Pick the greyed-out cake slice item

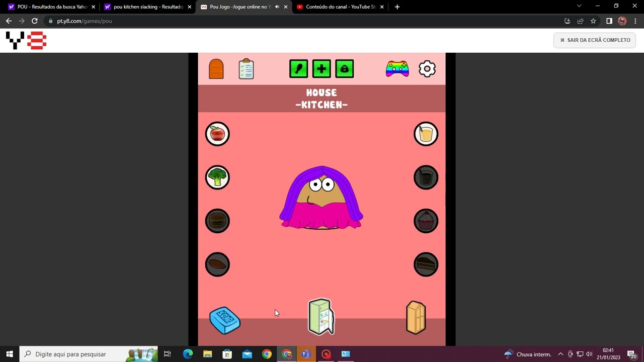(x=426, y=264)
